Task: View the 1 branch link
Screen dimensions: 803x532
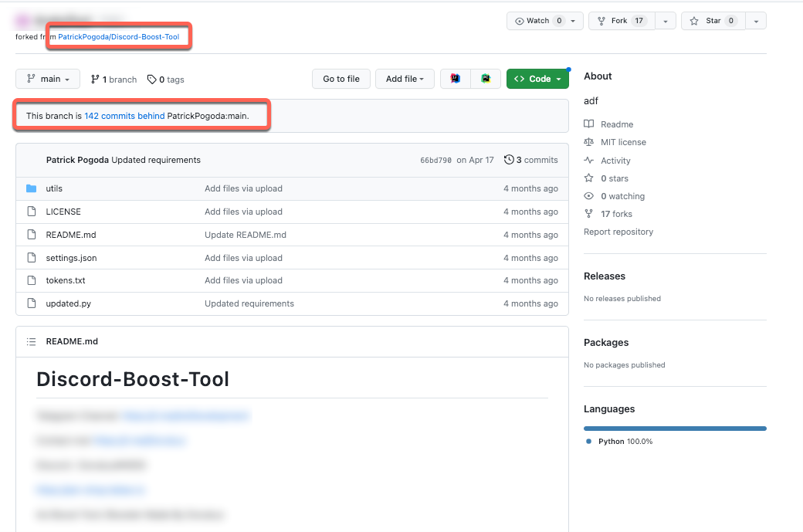Action: click(x=114, y=80)
